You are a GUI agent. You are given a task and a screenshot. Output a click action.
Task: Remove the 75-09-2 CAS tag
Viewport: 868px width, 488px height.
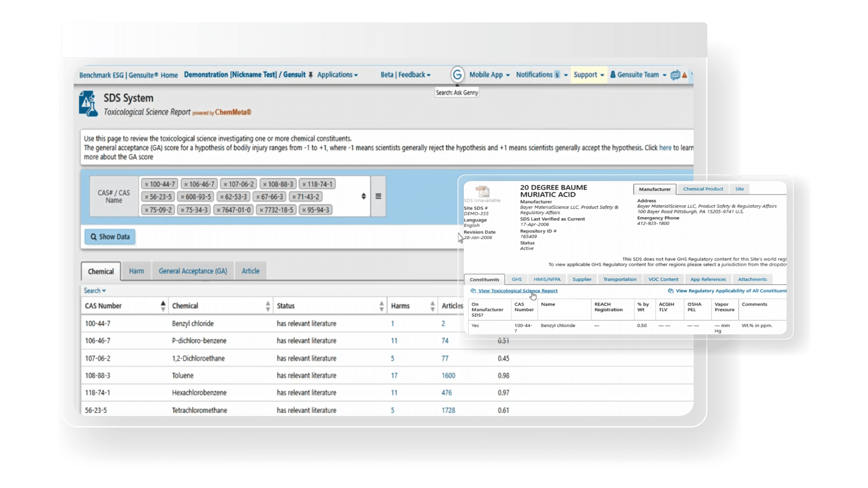pos(146,210)
